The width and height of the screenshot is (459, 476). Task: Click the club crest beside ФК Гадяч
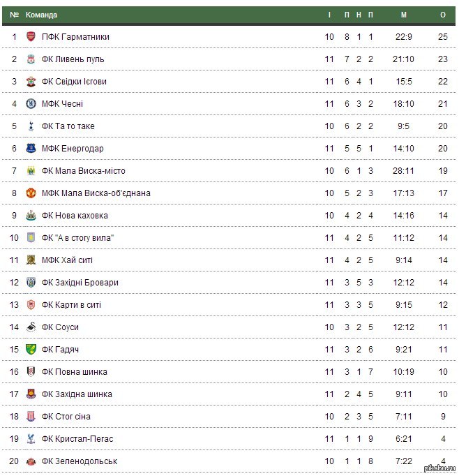pos(31,349)
